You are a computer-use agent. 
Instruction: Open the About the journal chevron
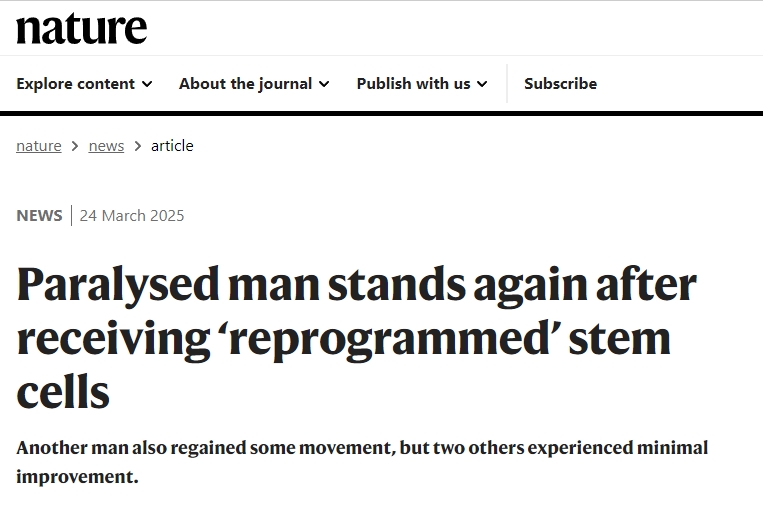[x=324, y=84]
